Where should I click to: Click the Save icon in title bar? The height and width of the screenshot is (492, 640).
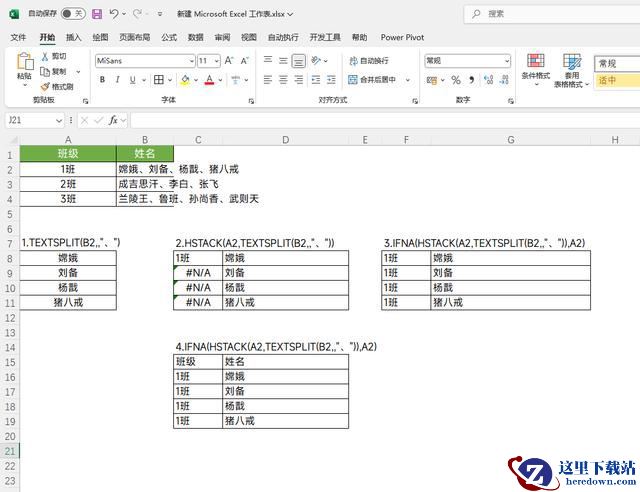click(97, 14)
